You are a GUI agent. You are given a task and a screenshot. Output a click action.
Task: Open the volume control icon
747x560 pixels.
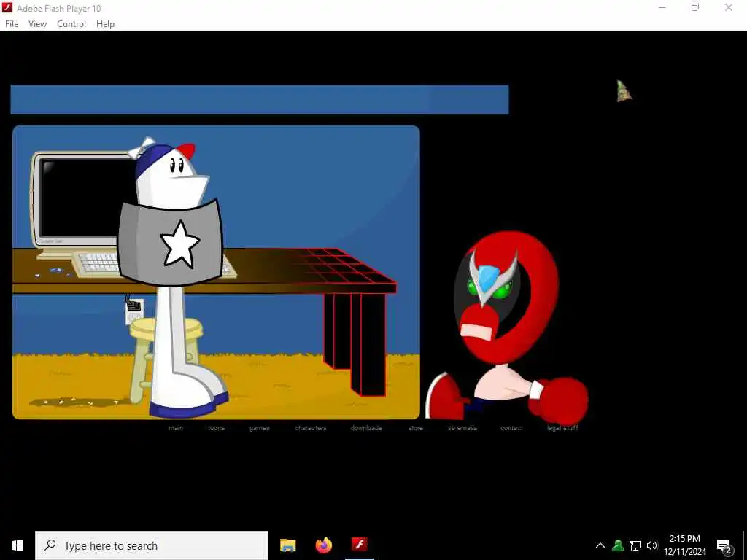[x=651, y=545]
